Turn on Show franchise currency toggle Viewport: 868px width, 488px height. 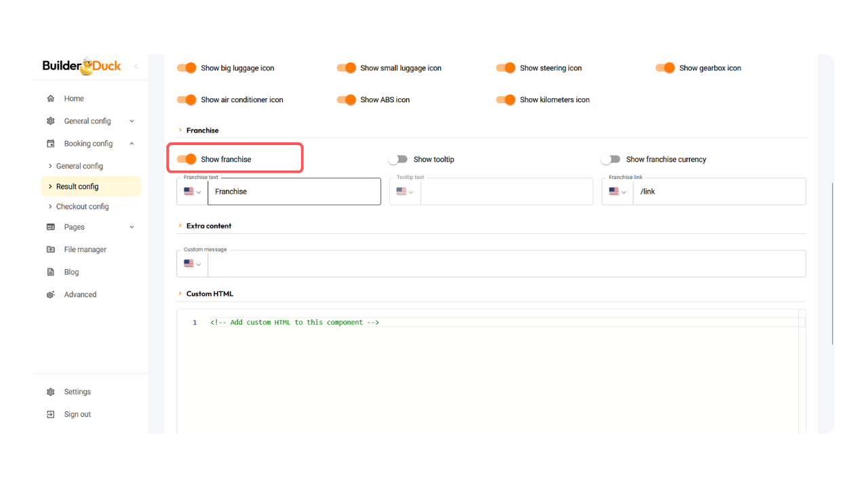[x=610, y=159]
